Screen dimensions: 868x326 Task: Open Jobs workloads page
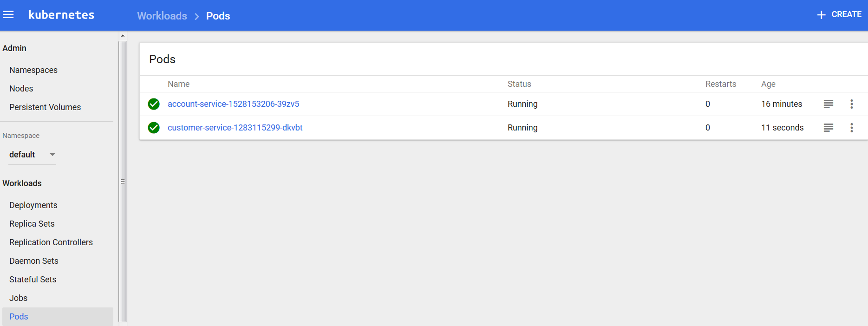(x=19, y=298)
